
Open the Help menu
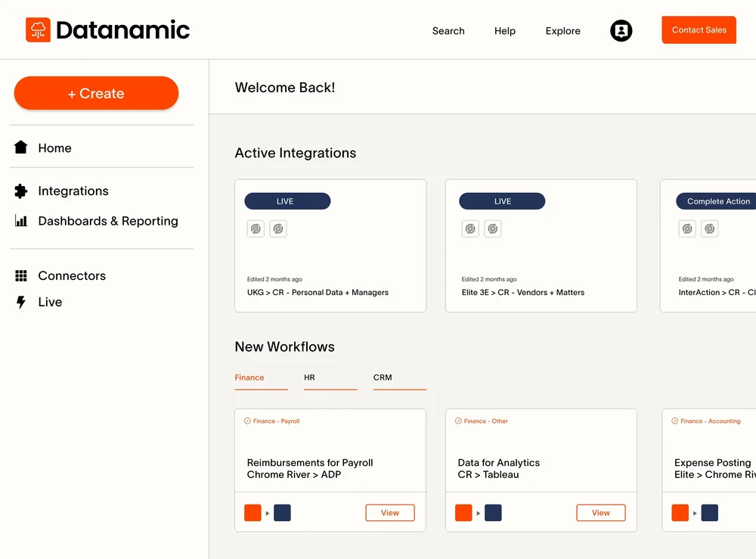tap(504, 31)
